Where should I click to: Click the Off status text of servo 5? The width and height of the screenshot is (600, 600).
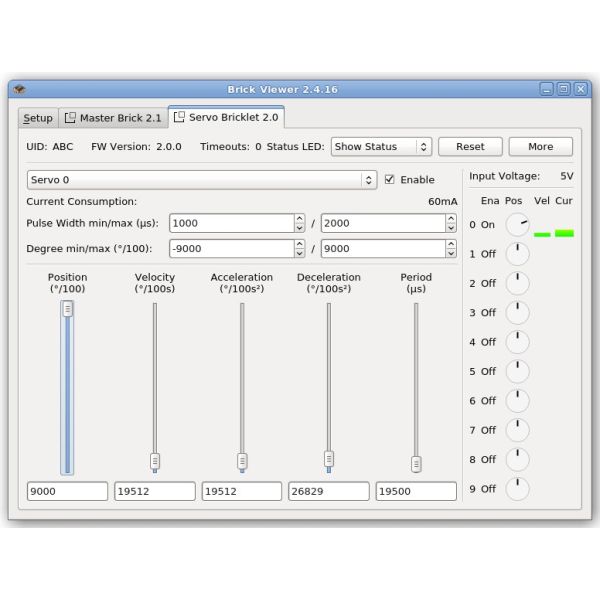point(488,371)
